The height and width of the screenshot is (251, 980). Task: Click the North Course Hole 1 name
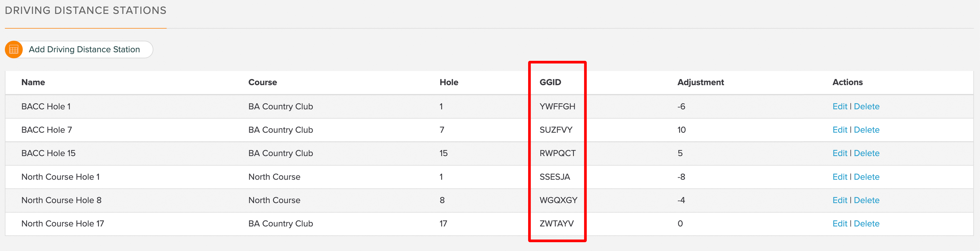(x=60, y=177)
